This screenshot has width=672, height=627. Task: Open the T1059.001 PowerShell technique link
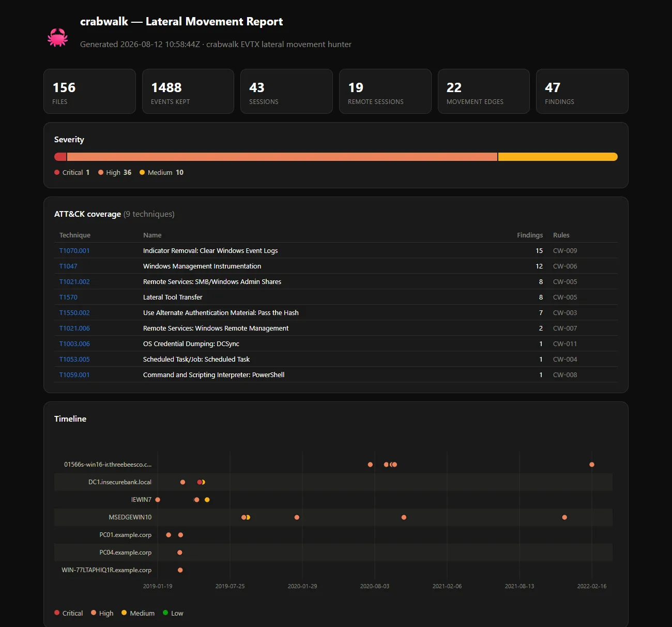tap(74, 375)
